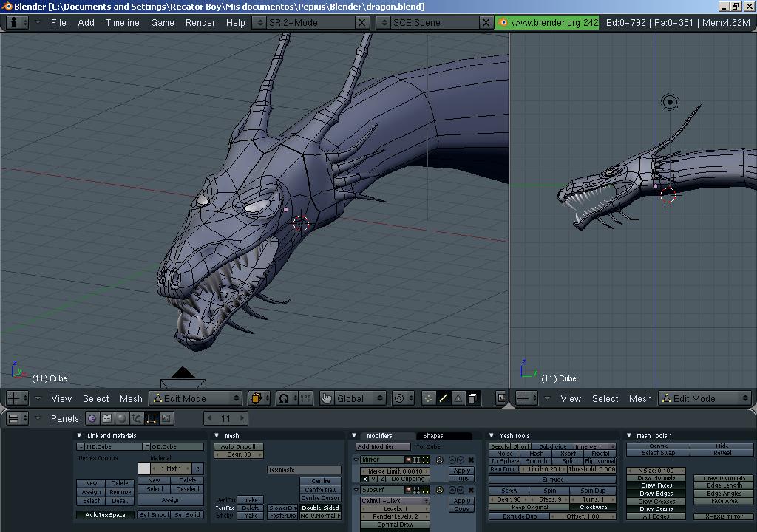Viewport: 757px width, 532px height.
Task: Click the material color swatch
Action: [144, 468]
